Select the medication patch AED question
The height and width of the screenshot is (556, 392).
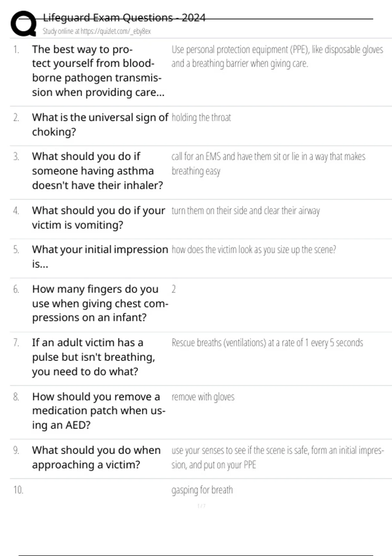[99, 410]
